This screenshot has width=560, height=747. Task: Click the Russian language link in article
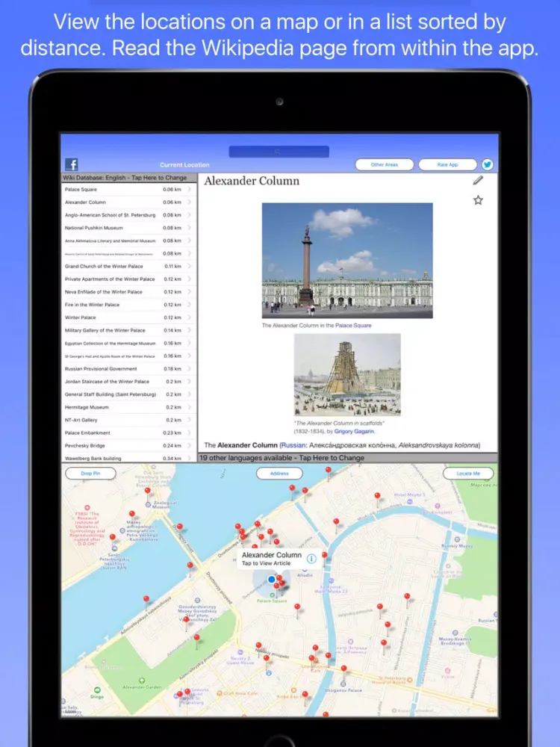point(293,445)
